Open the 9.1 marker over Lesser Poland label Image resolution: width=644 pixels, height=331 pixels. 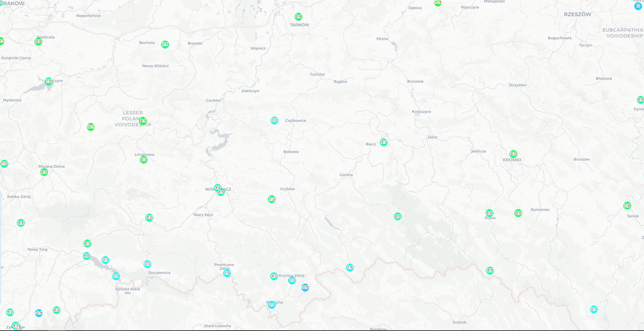pos(143,121)
